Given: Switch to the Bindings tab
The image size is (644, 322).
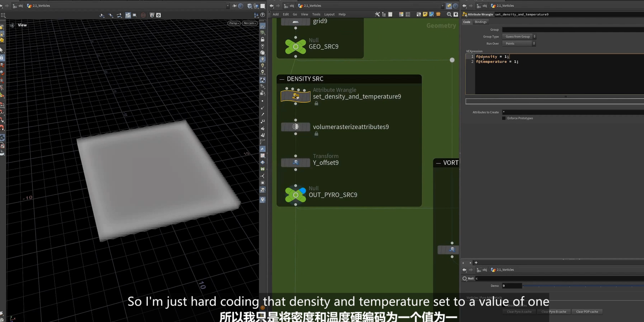Looking at the screenshot, I should pyautogui.click(x=481, y=22).
